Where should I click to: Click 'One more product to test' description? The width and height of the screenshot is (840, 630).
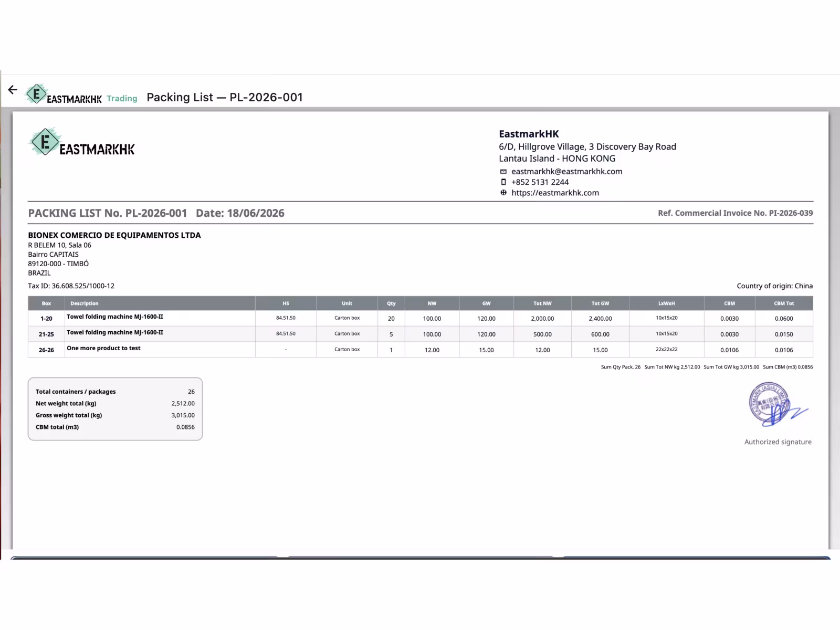point(103,348)
